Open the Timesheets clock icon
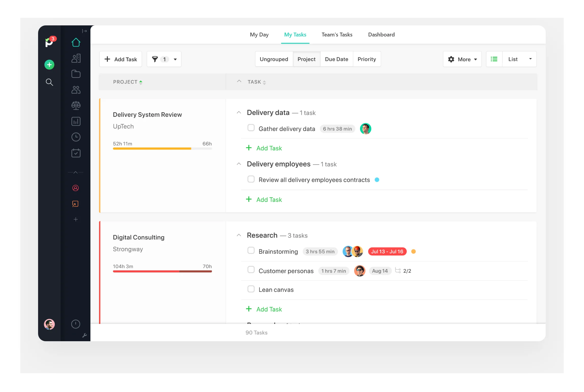 (x=76, y=137)
